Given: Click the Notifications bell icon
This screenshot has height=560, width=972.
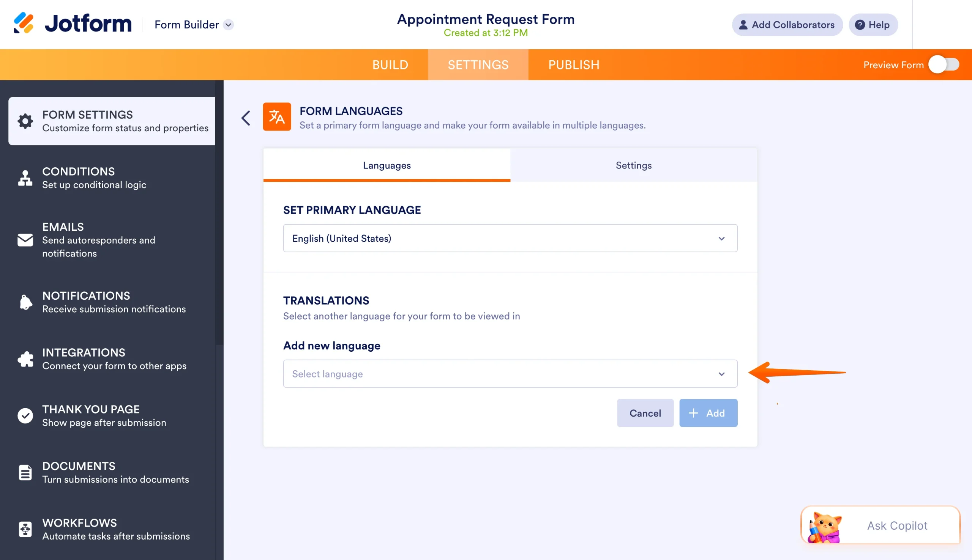Looking at the screenshot, I should [25, 302].
